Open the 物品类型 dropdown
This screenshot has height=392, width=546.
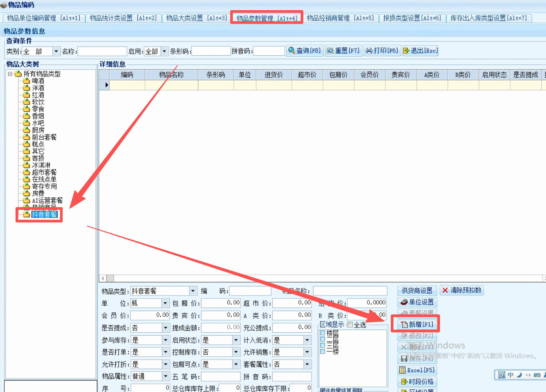click(193, 291)
